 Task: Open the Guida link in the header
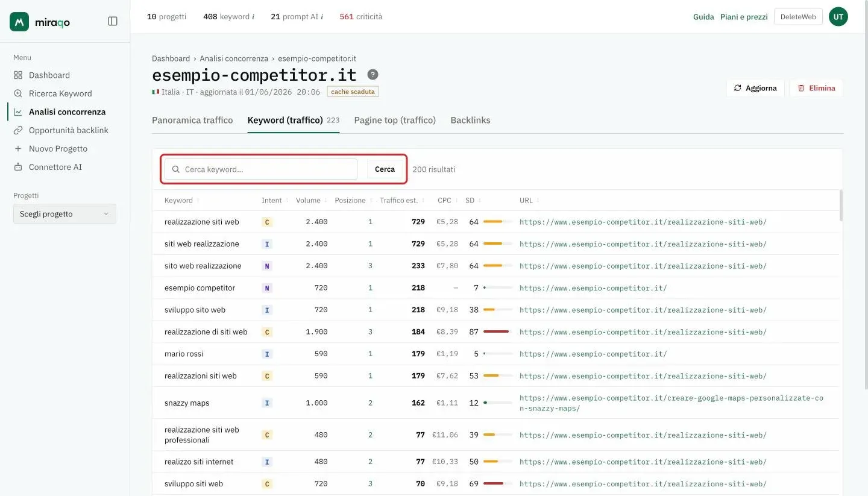[x=703, y=17]
